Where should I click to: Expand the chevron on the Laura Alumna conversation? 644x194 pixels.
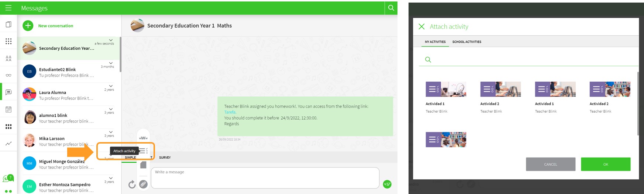tap(111, 86)
